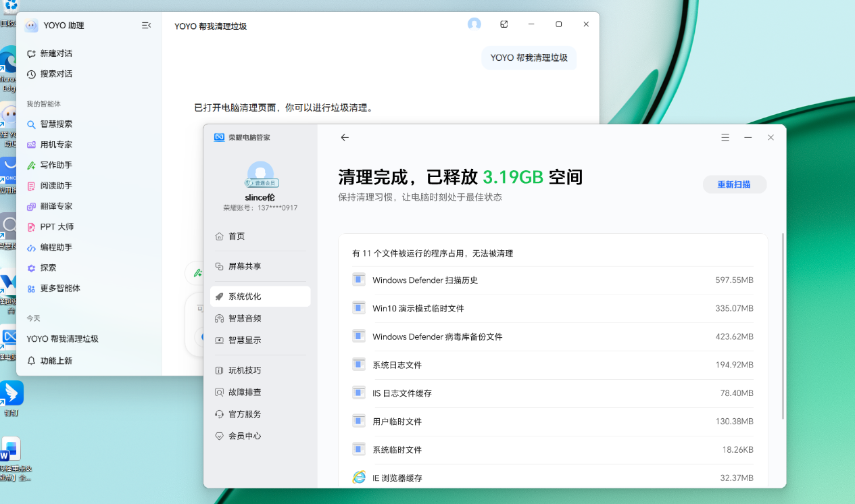Open the PPT 大师 agent
This screenshot has width=855, height=504.
click(x=50, y=227)
